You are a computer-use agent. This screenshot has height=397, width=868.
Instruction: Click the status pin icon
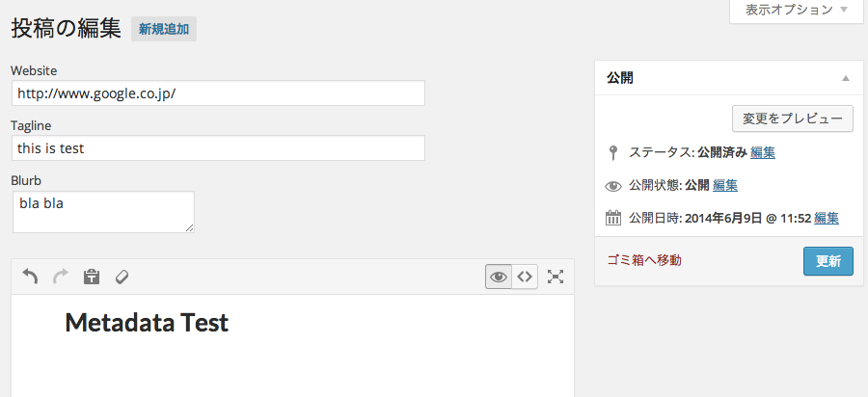[613, 152]
